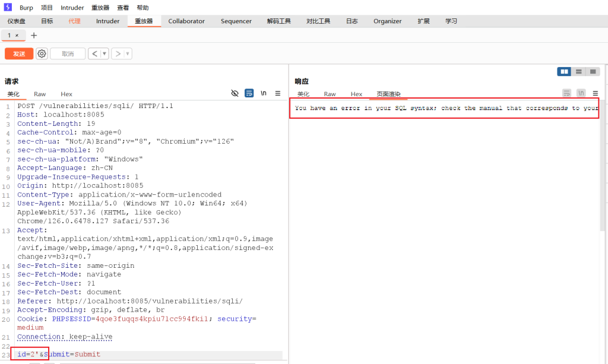Viewport: 608px width, 364px height.
Task: Switch to combined tabbed layout icon
Action: tap(593, 71)
